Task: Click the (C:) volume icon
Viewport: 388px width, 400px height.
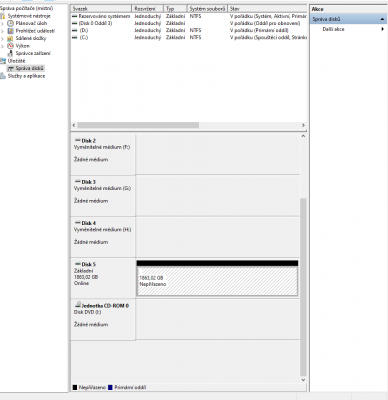Action: (75, 38)
